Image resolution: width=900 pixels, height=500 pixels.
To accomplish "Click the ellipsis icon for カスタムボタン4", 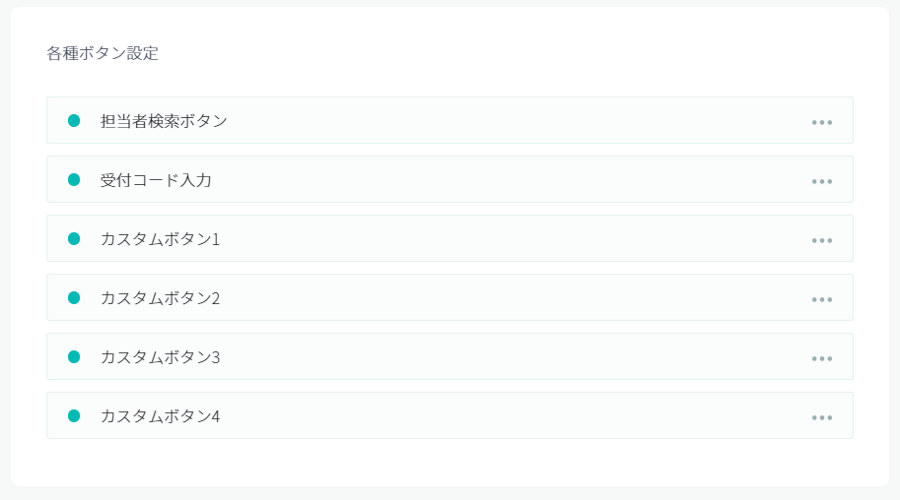I will coord(822,417).
